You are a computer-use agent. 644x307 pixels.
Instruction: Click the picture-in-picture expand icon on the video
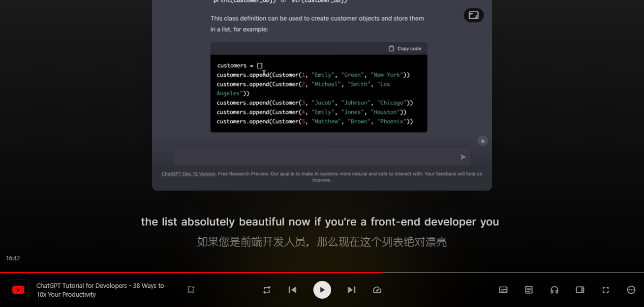(474, 15)
